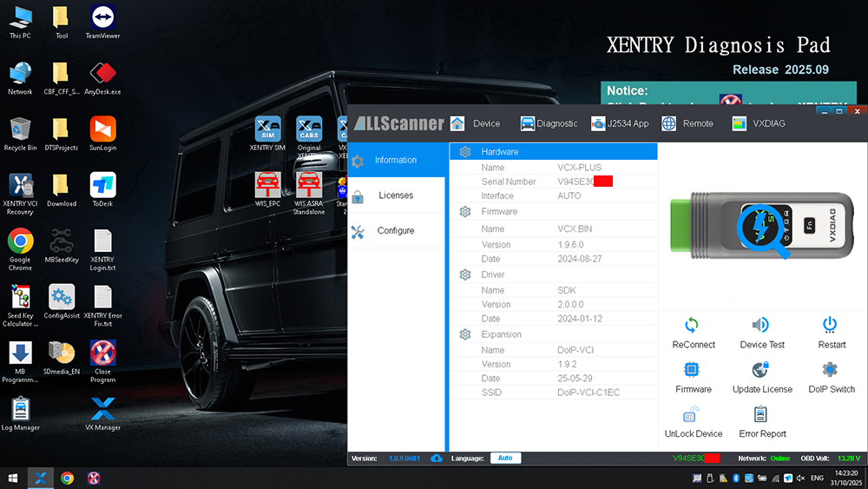Open the J2534 App tab
The height and width of the screenshot is (489, 868).
pyautogui.click(x=620, y=124)
